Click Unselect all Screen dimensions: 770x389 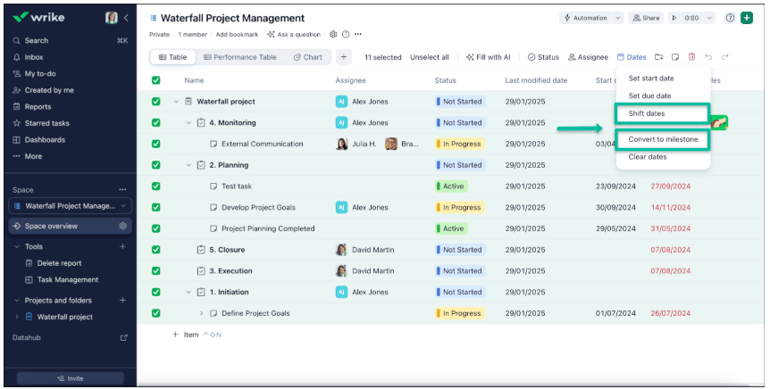(x=429, y=57)
